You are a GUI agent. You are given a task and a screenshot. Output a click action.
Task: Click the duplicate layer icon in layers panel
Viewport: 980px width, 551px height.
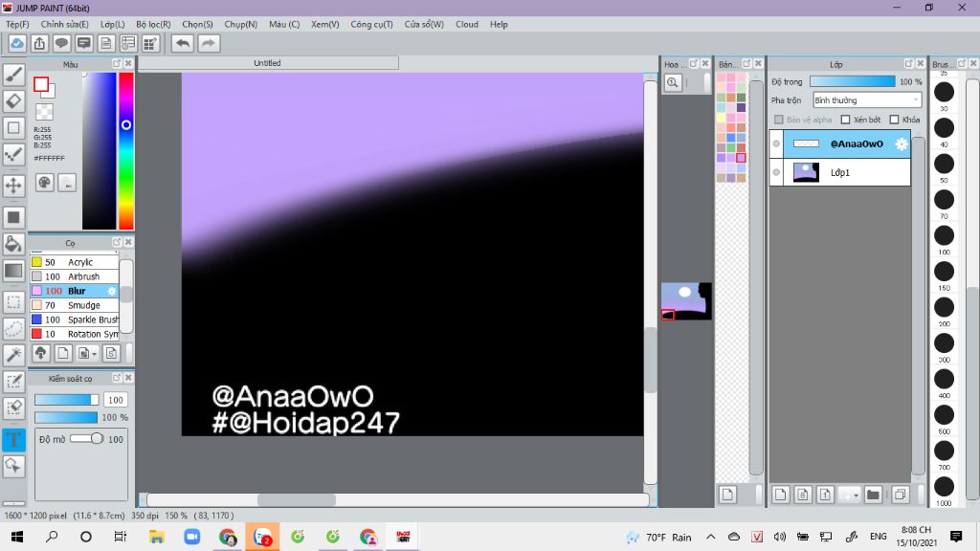[900, 495]
